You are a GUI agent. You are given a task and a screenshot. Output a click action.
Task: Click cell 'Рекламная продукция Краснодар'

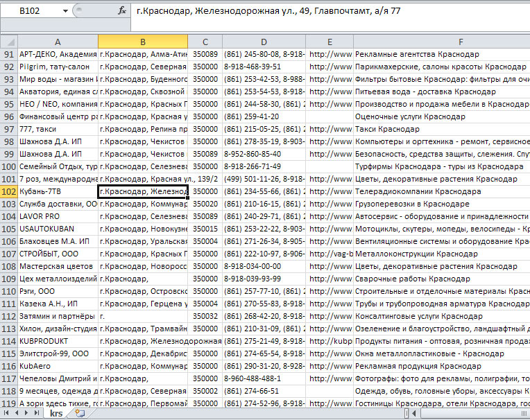click(x=442, y=367)
